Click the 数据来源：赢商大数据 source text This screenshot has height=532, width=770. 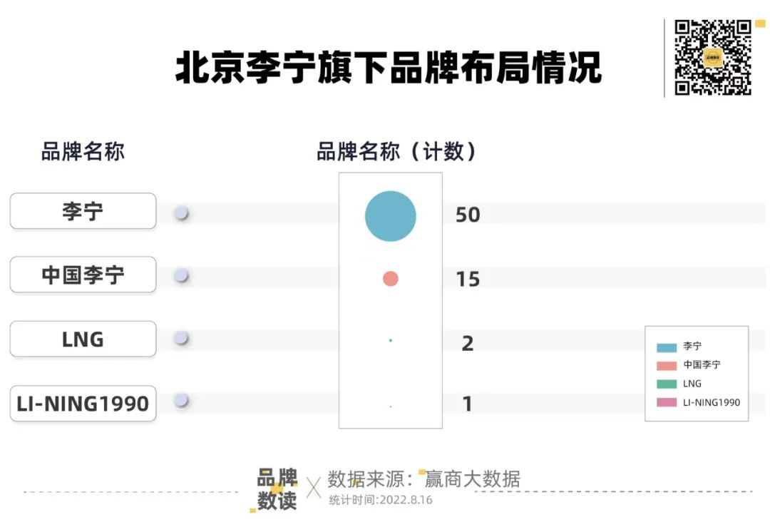pos(423,479)
